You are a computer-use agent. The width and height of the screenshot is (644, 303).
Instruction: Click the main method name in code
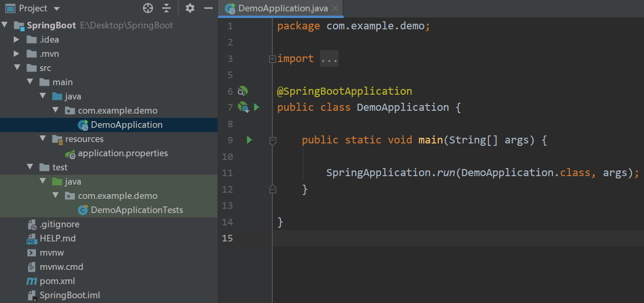(431, 140)
